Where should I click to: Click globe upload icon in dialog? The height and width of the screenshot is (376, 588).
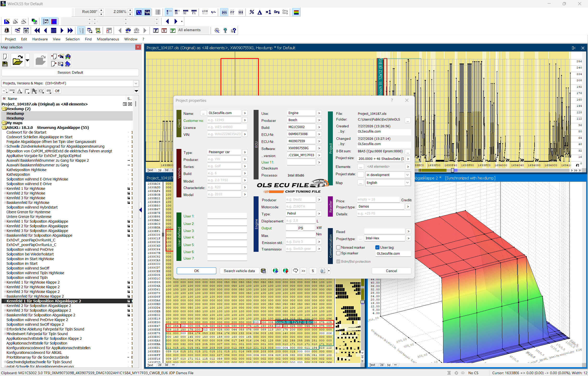[286, 271]
